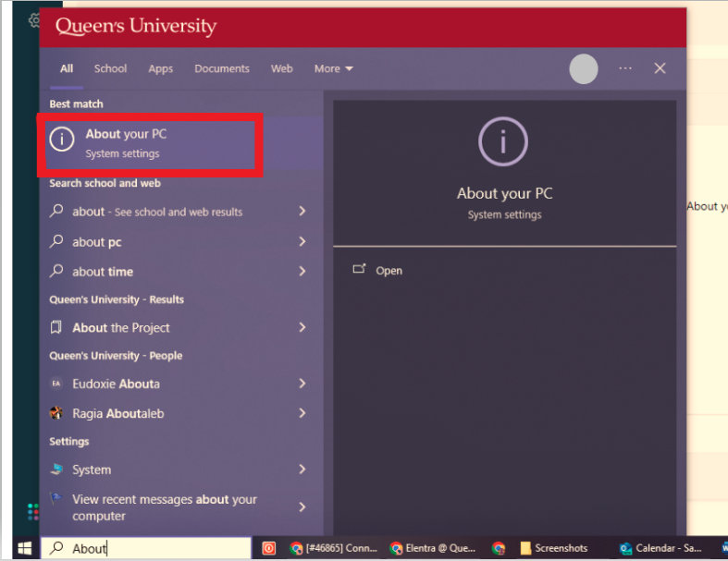Viewport: 728px width, 561px height.
Task: Switch to the 'Elentra @ Que...' Chrome window
Action: (433, 548)
